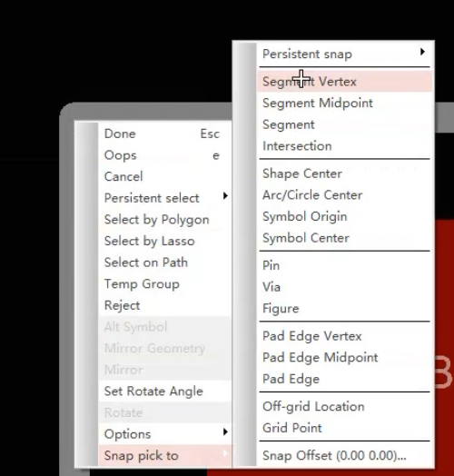Viewport: 454px width, 476px height.
Task: Click Done in the context menu
Action: tap(164, 134)
